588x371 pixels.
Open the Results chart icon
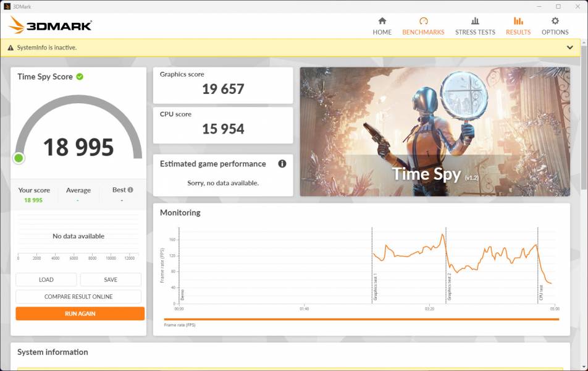click(518, 21)
